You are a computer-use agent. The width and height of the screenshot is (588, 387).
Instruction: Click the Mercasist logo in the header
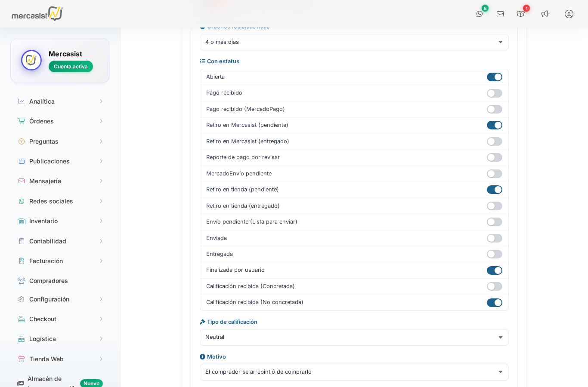(37, 14)
